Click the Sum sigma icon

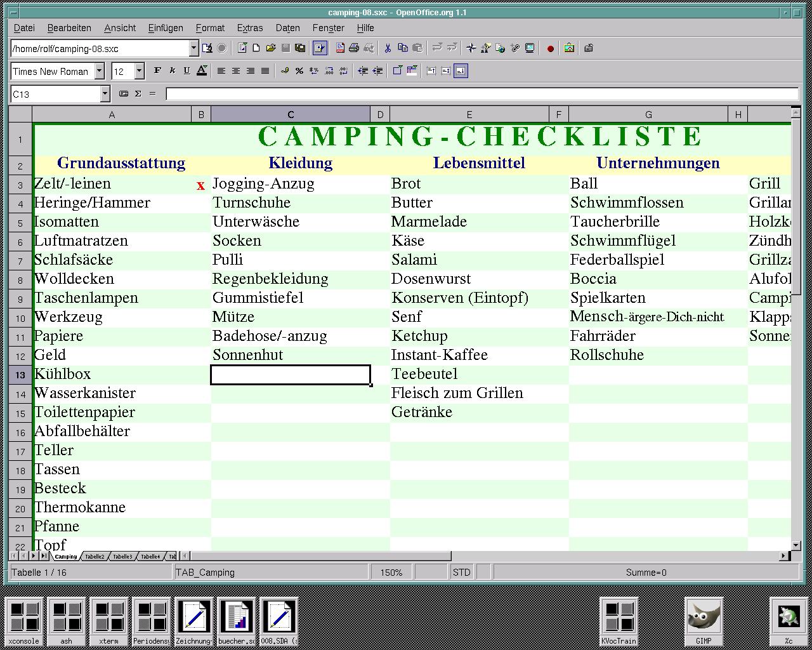point(138,94)
